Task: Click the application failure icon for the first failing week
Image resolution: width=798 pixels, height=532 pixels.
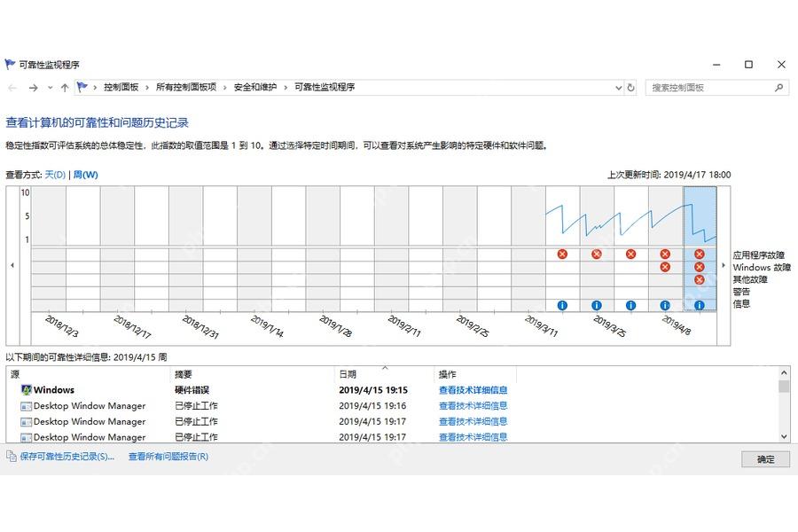Action: [x=562, y=254]
